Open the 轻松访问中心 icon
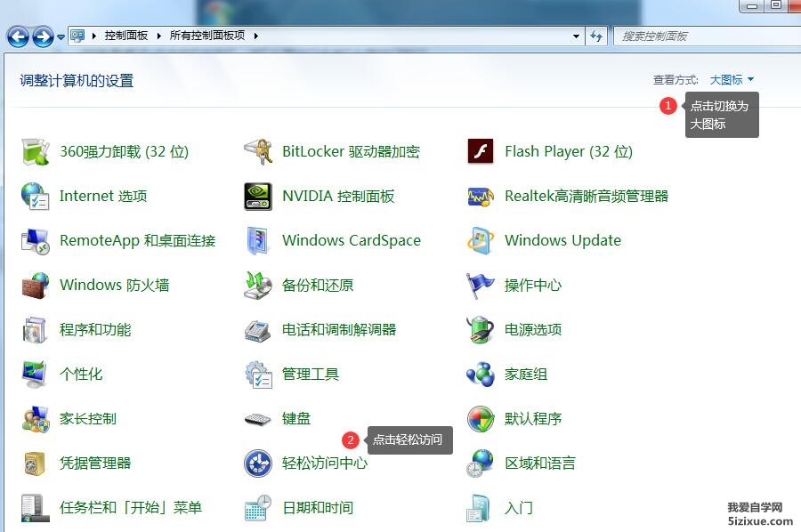This screenshot has width=801, height=532. click(x=258, y=463)
